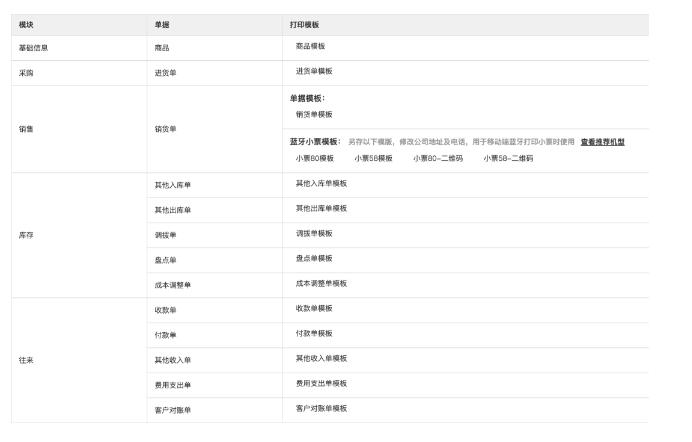Open the 成本调整单模板 template

tap(320, 284)
